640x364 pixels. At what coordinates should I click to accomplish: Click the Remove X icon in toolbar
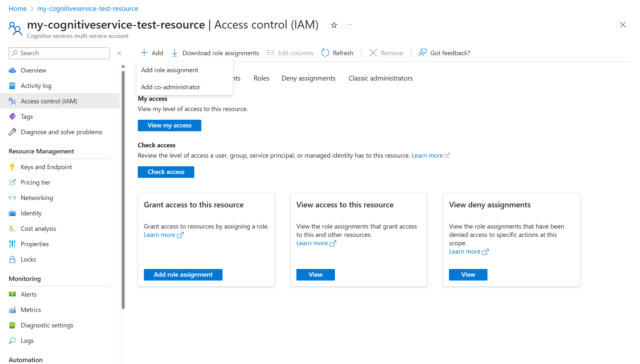point(373,53)
